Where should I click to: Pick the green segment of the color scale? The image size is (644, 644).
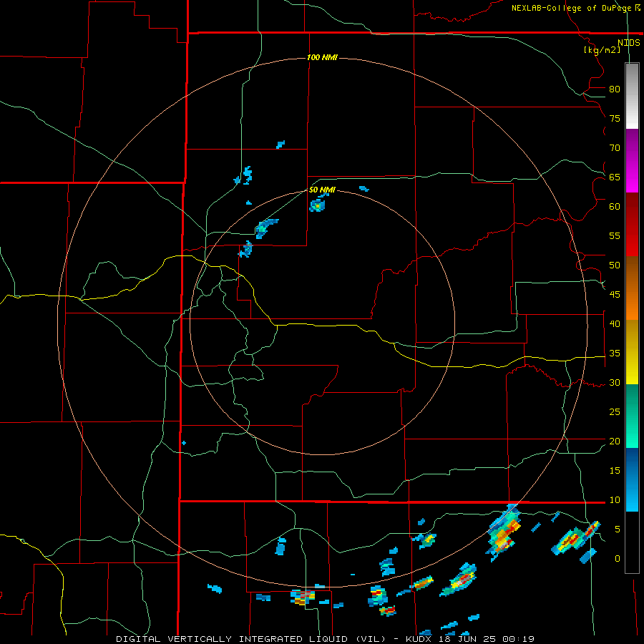[632, 416]
